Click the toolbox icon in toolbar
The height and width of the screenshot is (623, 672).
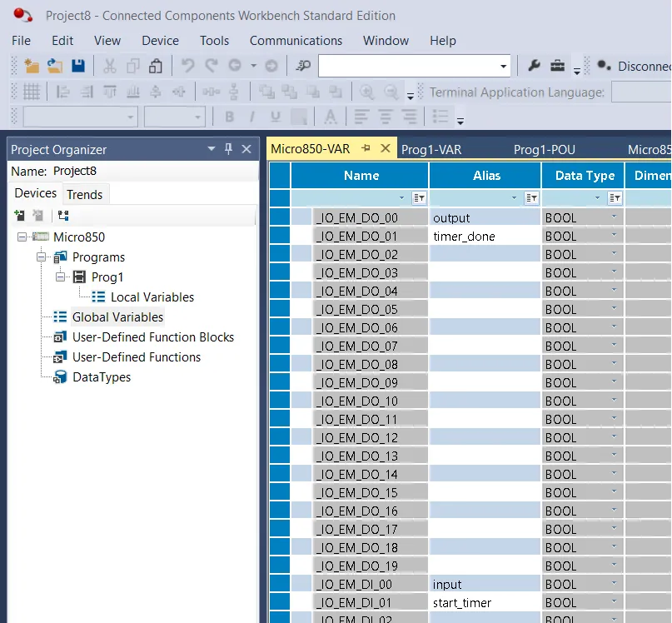(558, 66)
